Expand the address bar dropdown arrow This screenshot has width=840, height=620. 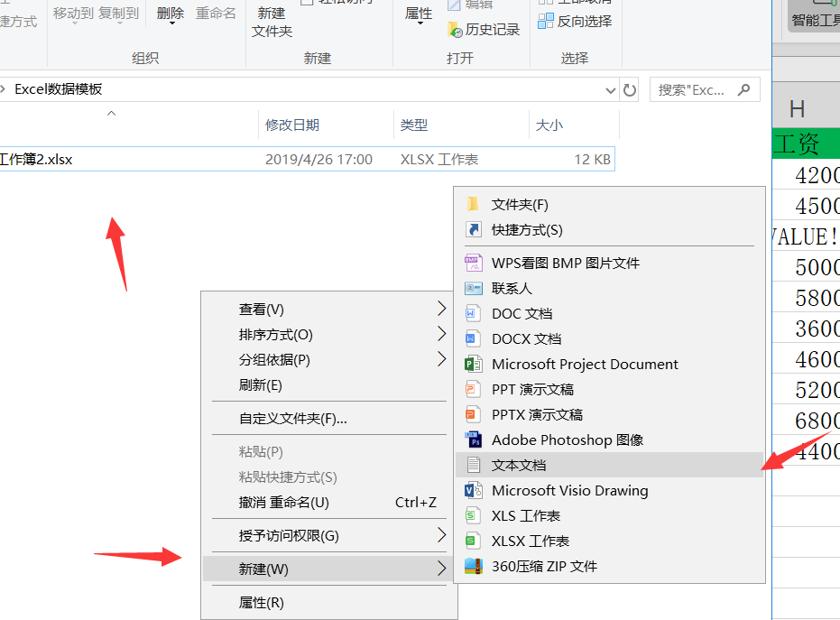pyautogui.click(x=610, y=88)
